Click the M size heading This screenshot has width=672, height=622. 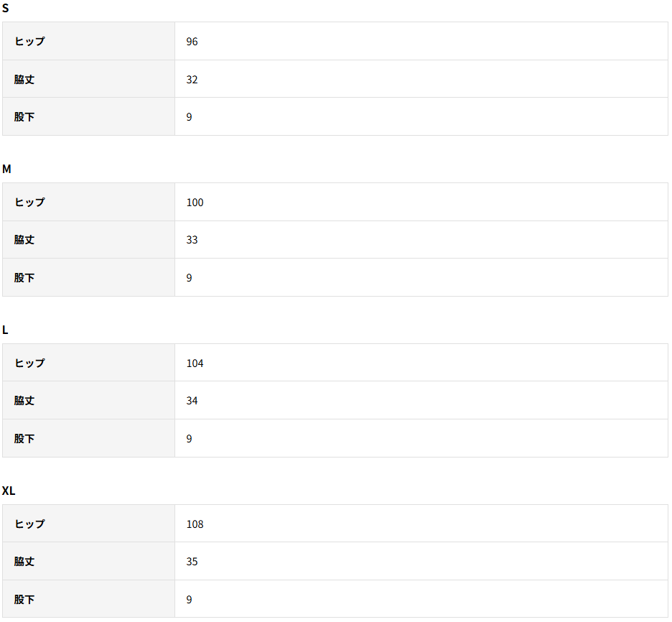[6, 170]
